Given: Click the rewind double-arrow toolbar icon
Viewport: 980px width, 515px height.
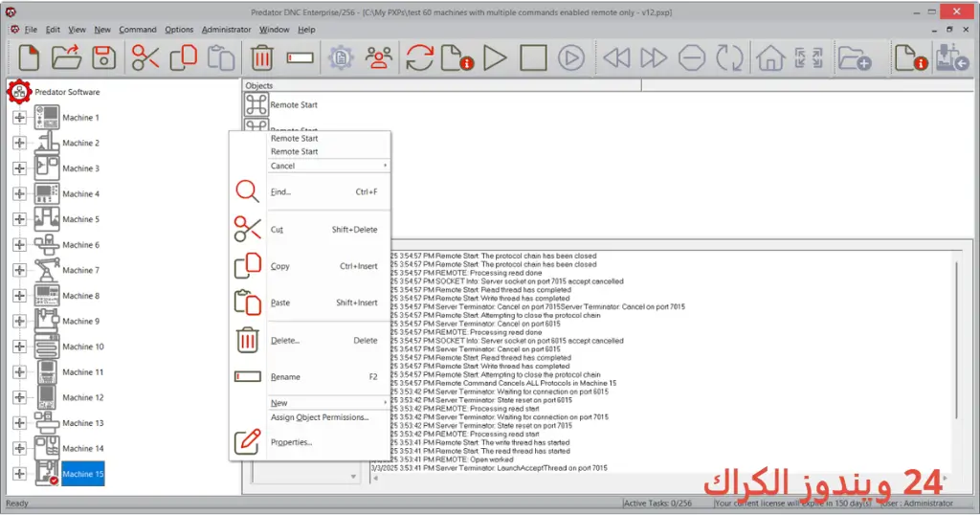Looking at the screenshot, I should point(617,58).
